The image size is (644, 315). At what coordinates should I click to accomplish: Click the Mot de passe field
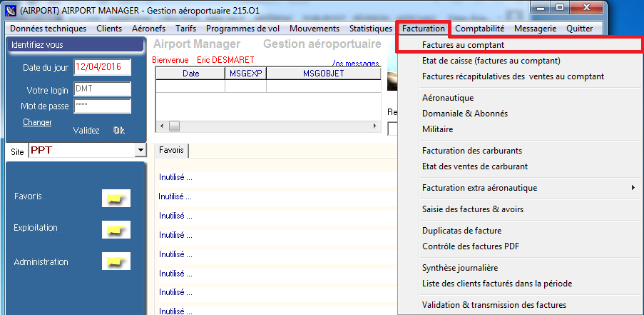point(102,106)
